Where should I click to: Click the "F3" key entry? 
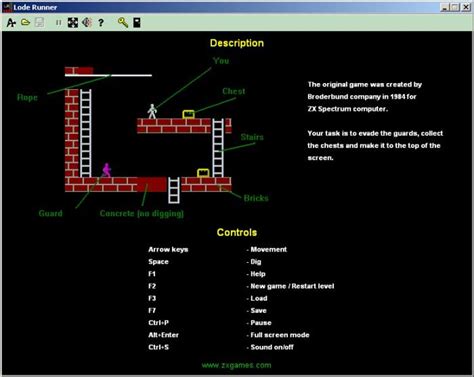[152, 298]
